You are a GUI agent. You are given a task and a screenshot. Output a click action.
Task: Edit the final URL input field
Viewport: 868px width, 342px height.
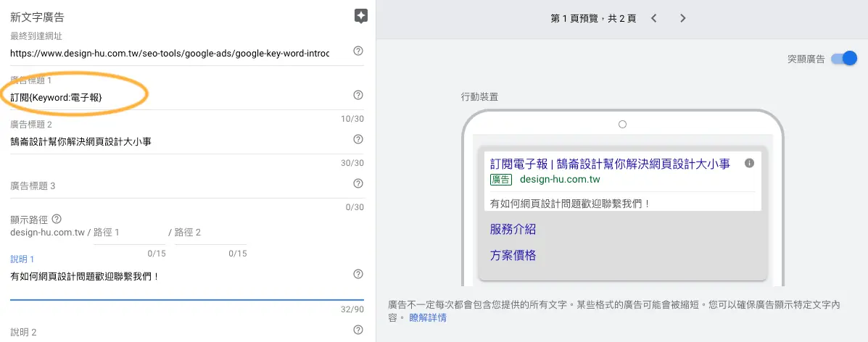tap(170, 54)
